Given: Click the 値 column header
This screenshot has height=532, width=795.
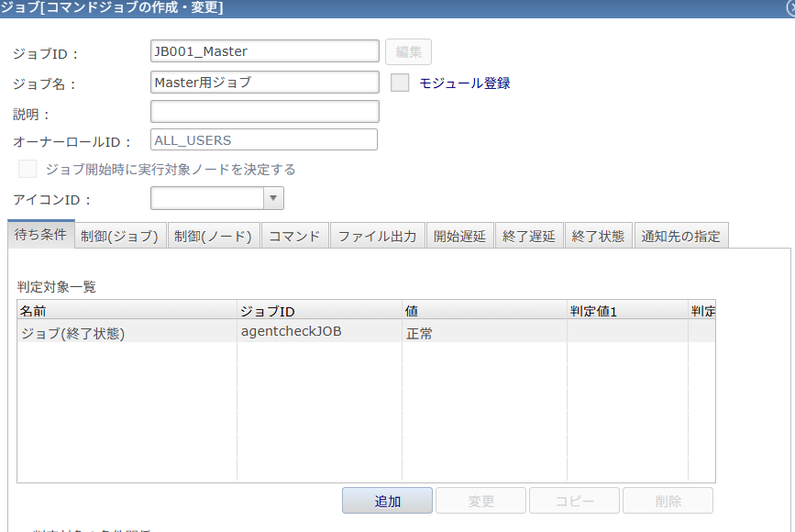Looking at the screenshot, I should pos(485,310).
